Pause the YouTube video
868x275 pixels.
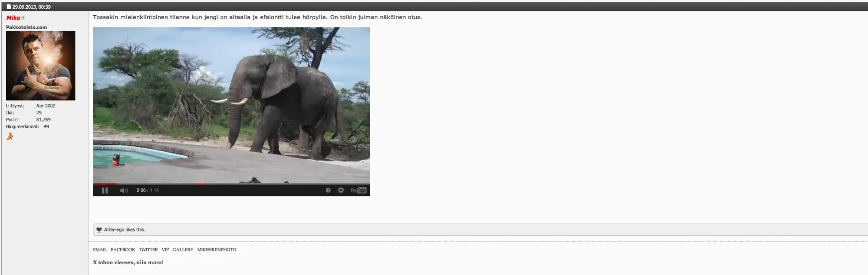coord(105,190)
